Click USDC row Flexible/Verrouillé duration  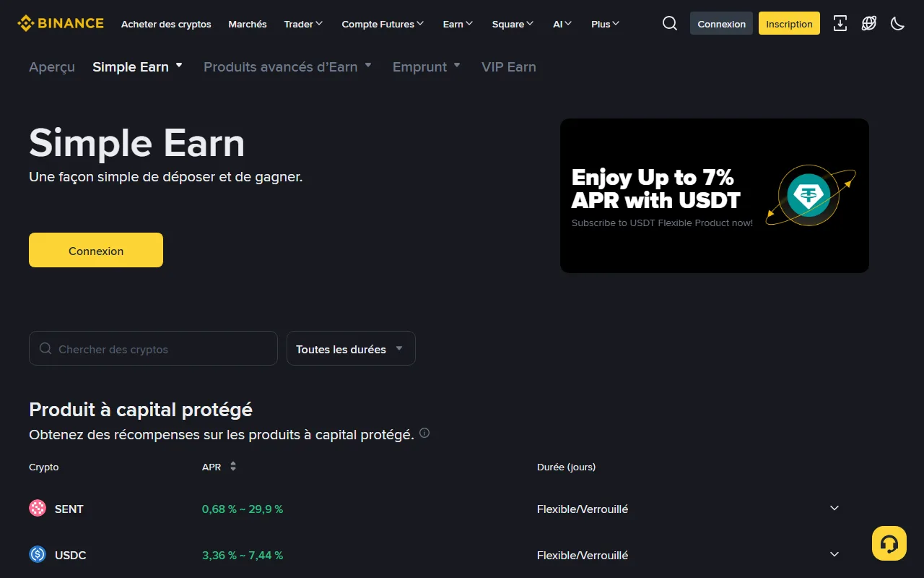click(583, 555)
